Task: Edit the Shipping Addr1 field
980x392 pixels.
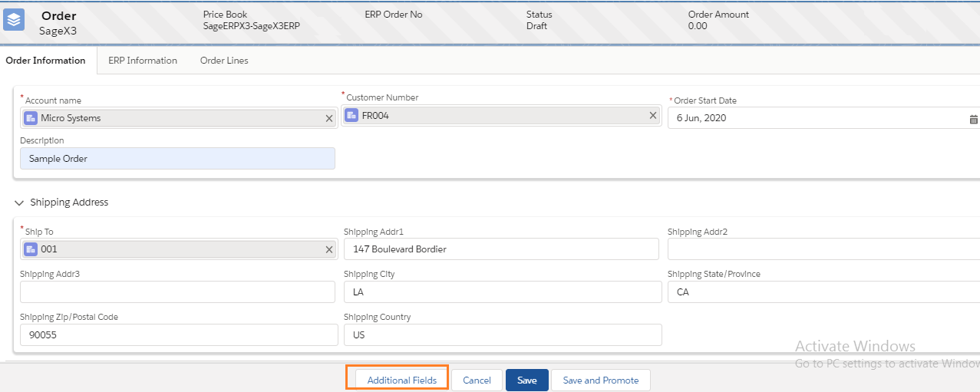Action: coord(502,249)
